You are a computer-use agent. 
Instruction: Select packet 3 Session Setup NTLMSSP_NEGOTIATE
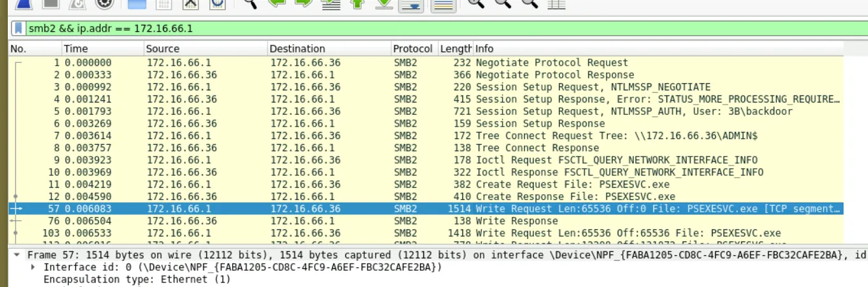[x=426, y=87]
